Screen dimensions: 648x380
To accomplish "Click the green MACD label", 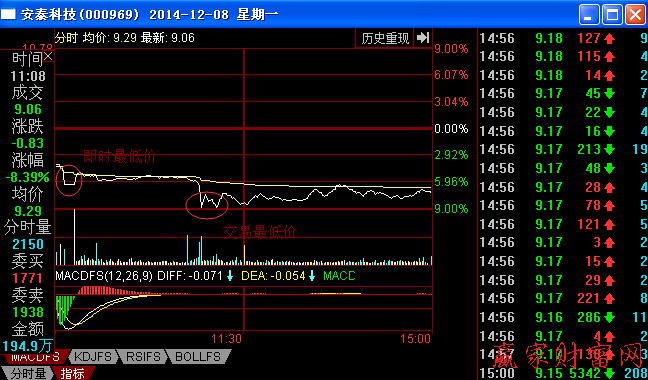I will [x=339, y=276].
